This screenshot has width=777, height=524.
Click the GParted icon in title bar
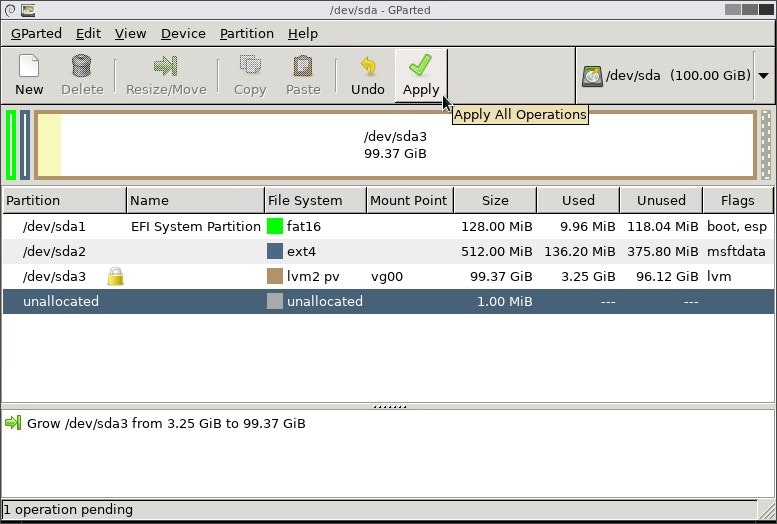[x=28, y=10]
